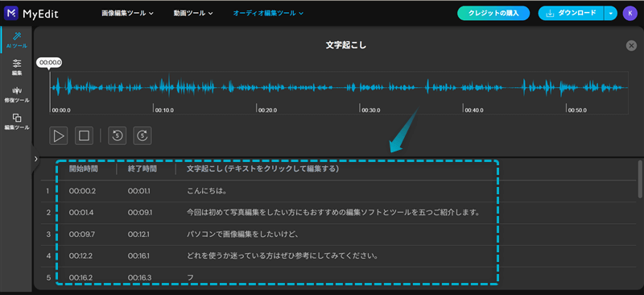Click end time 00:01.1
The width and height of the screenshot is (644, 295).
tap(138, 191)
